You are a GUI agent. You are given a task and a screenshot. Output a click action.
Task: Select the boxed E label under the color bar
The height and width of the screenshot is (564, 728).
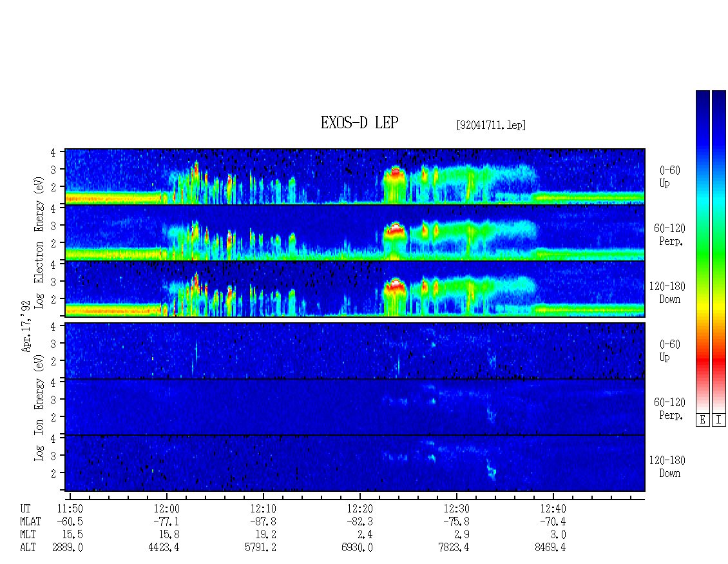click(x=702, y=420)
